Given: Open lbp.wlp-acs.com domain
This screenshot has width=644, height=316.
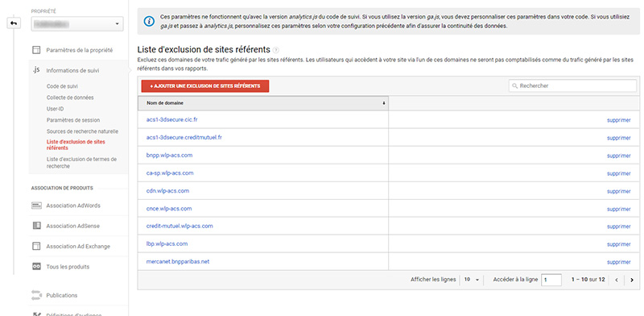Looking at the screenshot, I should point(167,243).
